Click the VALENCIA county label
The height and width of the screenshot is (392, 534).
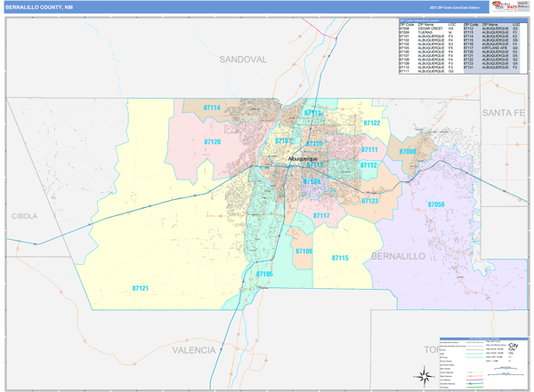194,350
